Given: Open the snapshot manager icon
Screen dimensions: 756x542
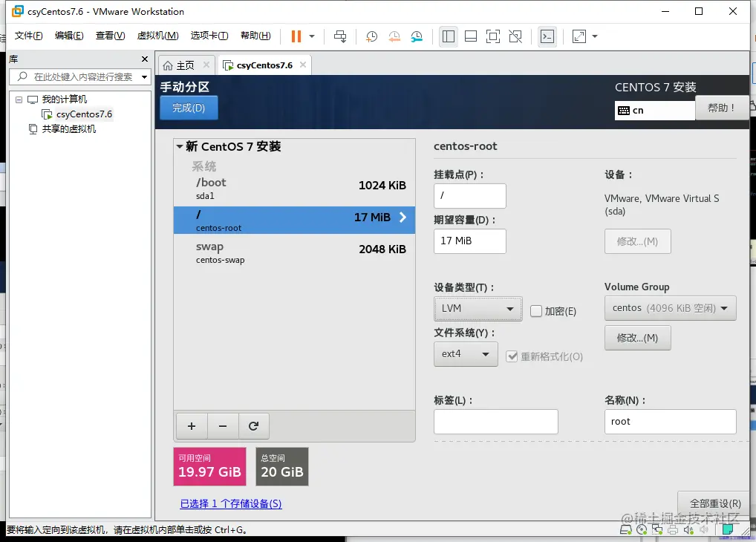Looking at the screenshot, I should (417, 36).
